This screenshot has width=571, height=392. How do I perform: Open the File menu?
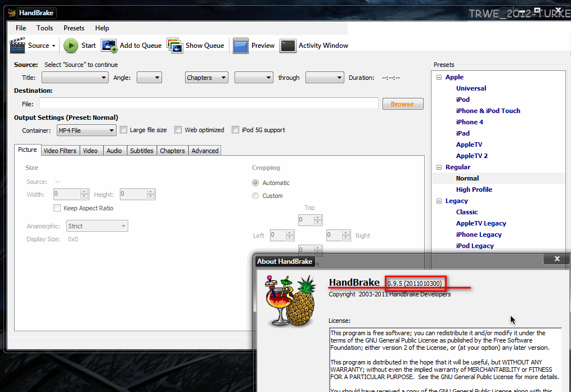pyautogui.click(x=21, y=28)
